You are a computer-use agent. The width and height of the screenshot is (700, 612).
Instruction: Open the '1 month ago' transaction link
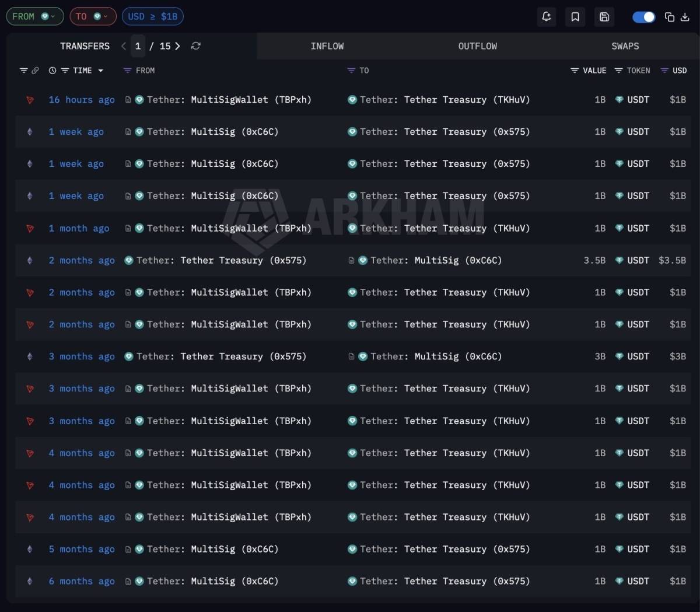click(79, 228)
